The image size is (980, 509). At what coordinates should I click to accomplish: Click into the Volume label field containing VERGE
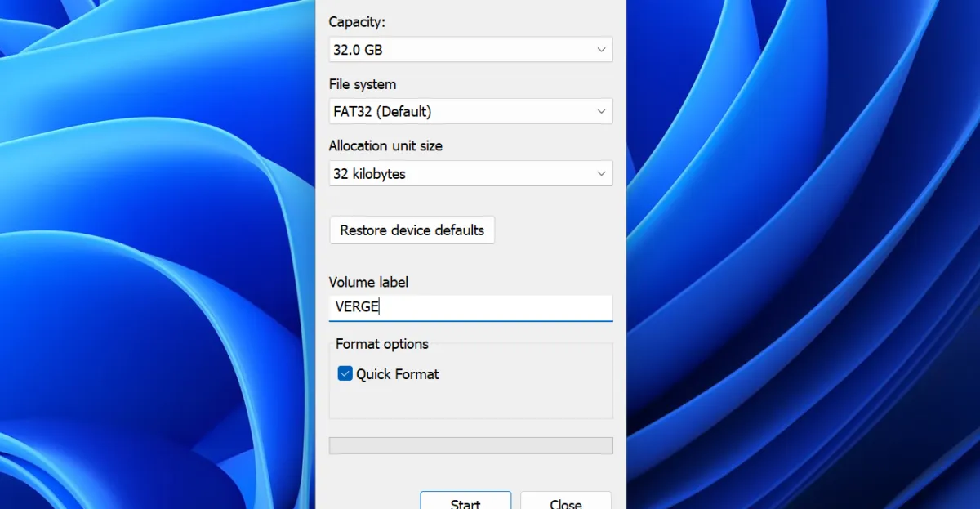pyautogui.click(x=490, y=307)
